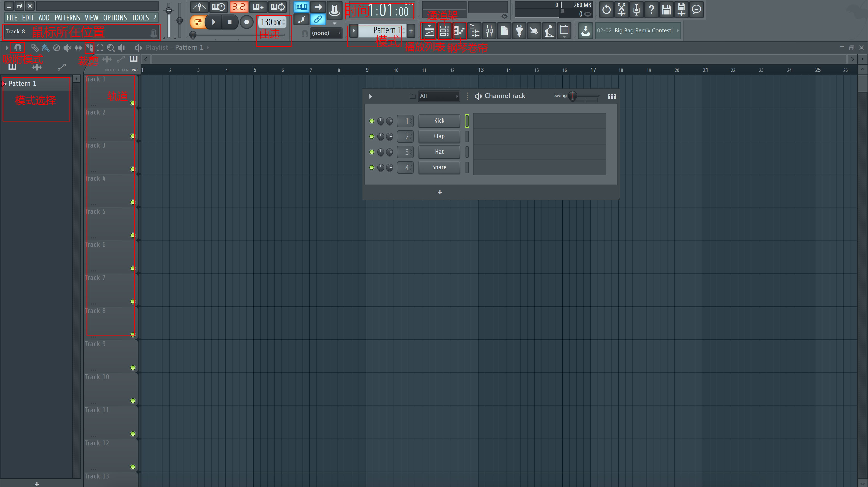Open the speech bubble project info icon
The width and height of the screenshot is (868, 487).
click(x=696, y=10)
